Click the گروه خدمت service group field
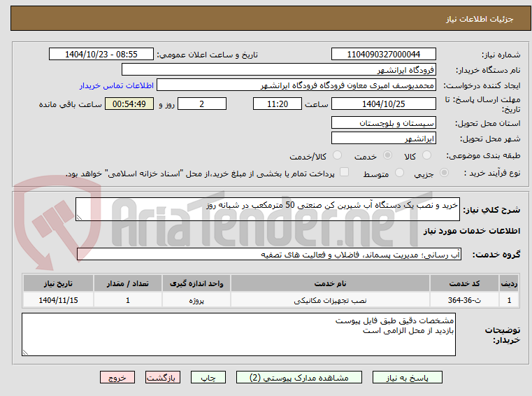Viewport: 532px width, 396px height. tap(269, 255)
